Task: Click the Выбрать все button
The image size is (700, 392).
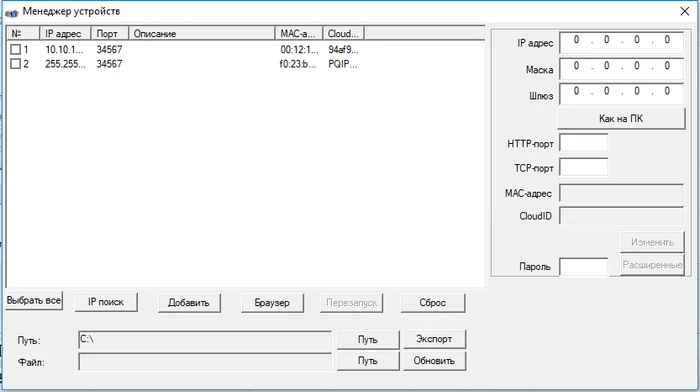Action: (34, 300)
